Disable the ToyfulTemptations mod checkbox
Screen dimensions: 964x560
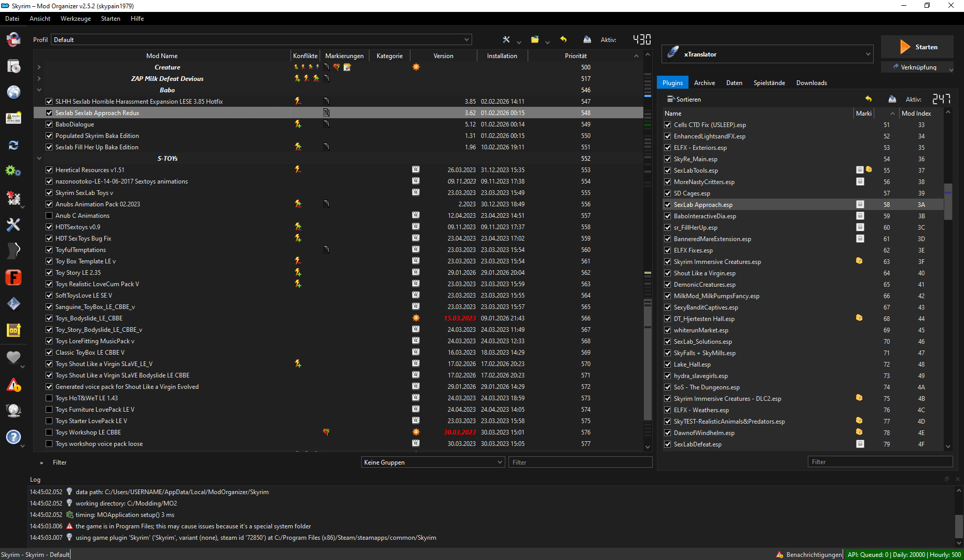coord(49,250)
